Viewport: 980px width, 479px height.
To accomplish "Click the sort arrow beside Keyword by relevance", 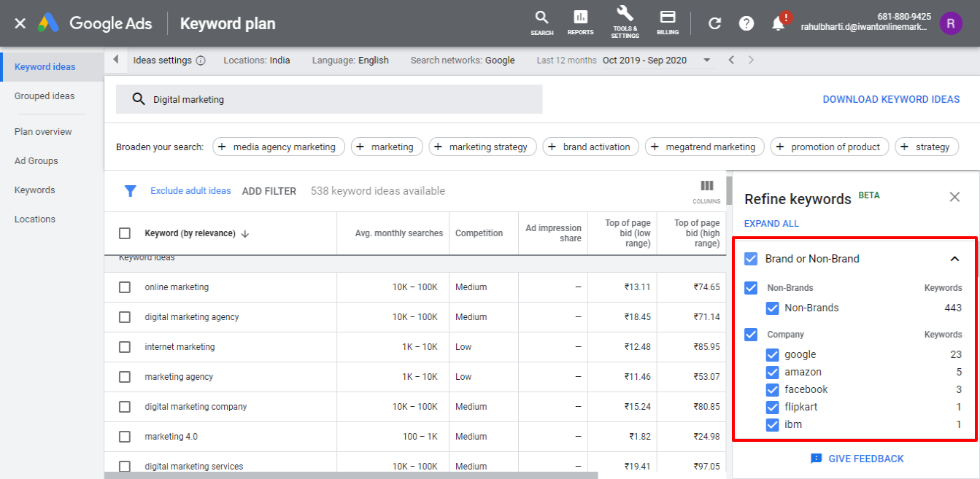I will pos(245,234).
